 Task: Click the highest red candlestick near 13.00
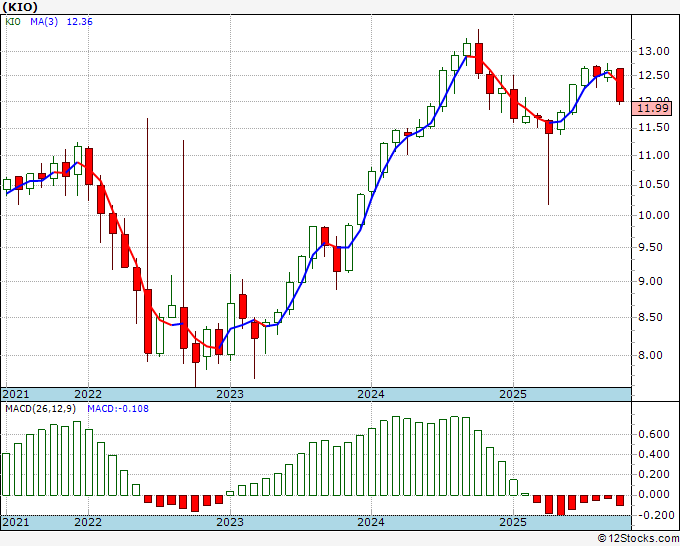coord(479,58)
